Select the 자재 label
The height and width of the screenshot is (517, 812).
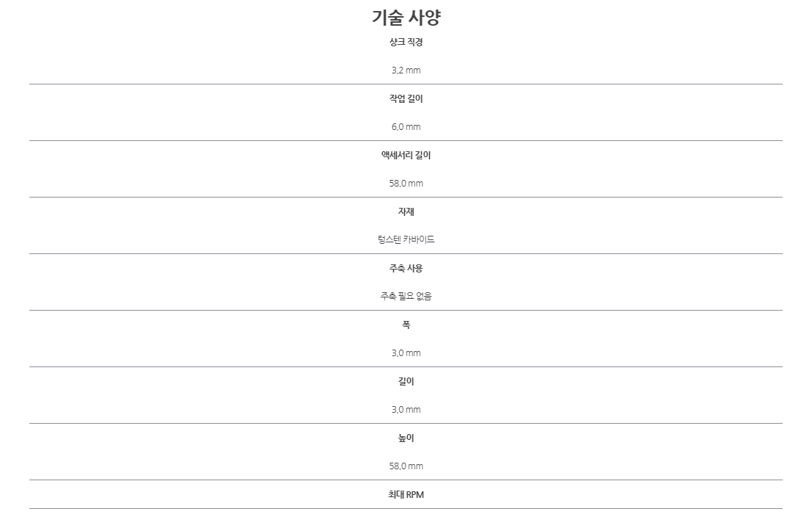(406, 211)
